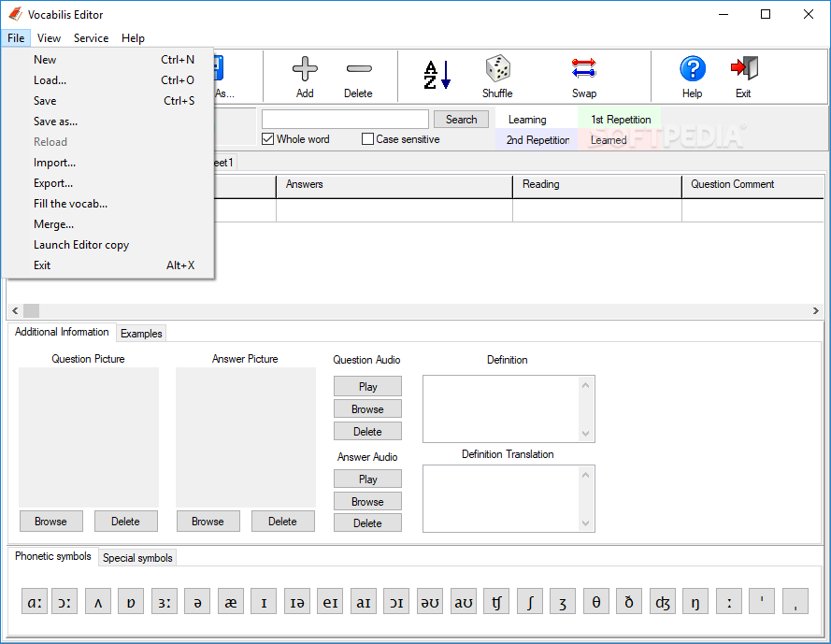831x644 pixels.
Task: Insert phonetic symbol ð
Action: [x=629, y=602]
